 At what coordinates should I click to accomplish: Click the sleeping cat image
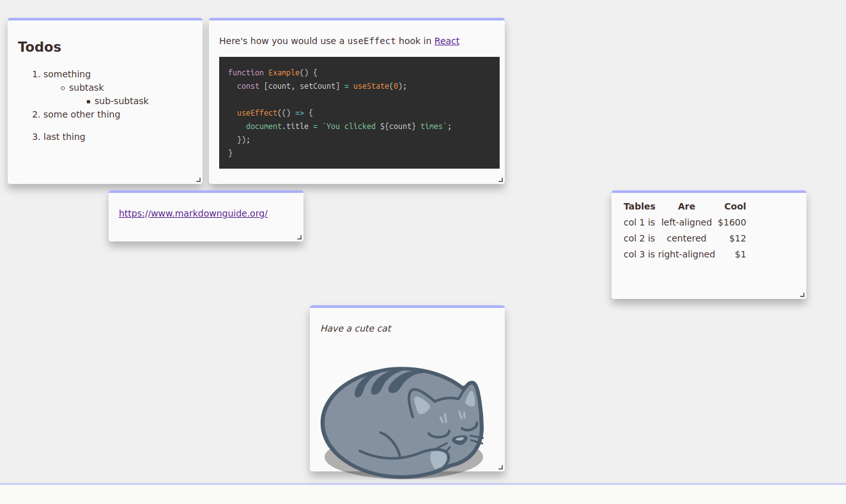[x=402, y=422]
